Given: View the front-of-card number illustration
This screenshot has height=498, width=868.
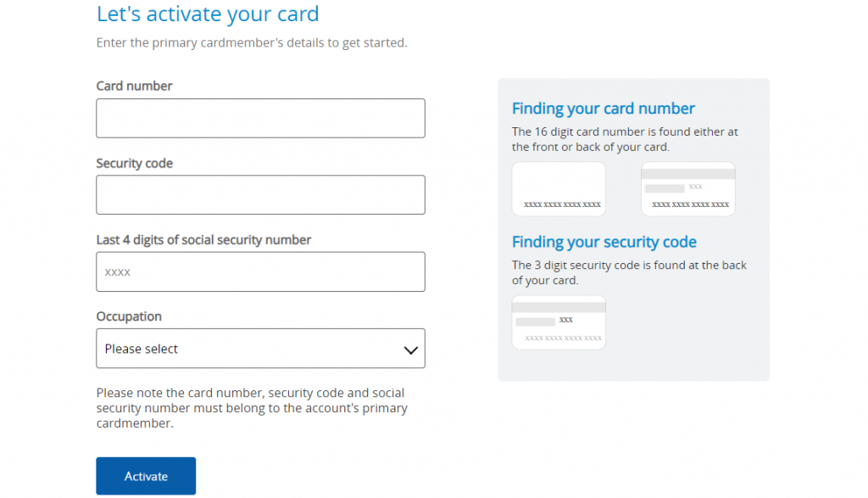Looking at the screenshot, I should (559, 189).
